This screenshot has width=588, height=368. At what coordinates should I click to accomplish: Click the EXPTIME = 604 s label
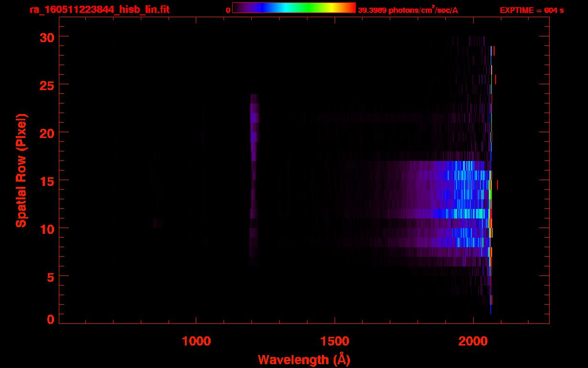[531, 10]
